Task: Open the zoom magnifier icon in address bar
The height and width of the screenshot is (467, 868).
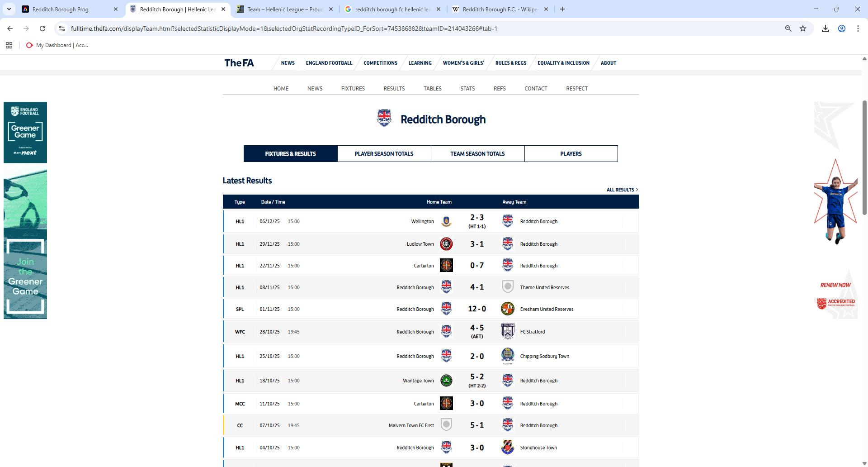Action: (x=788, y=29)
